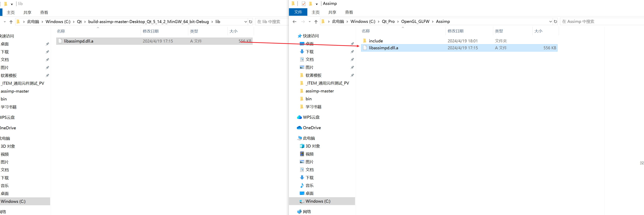
Task: Select libassimpd.dll.a file in lib window
Action: [x=154, y=41]
